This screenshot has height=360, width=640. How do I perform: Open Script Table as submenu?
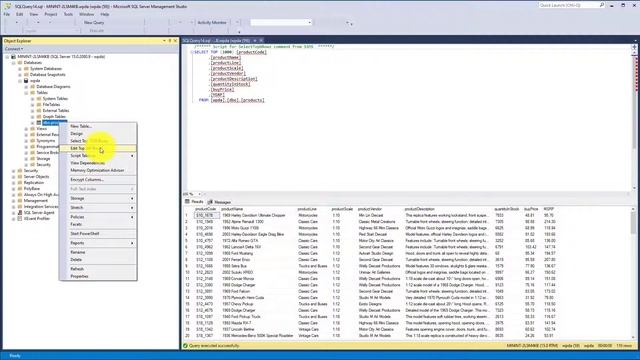pyautogui.click(x=98, y=156)
